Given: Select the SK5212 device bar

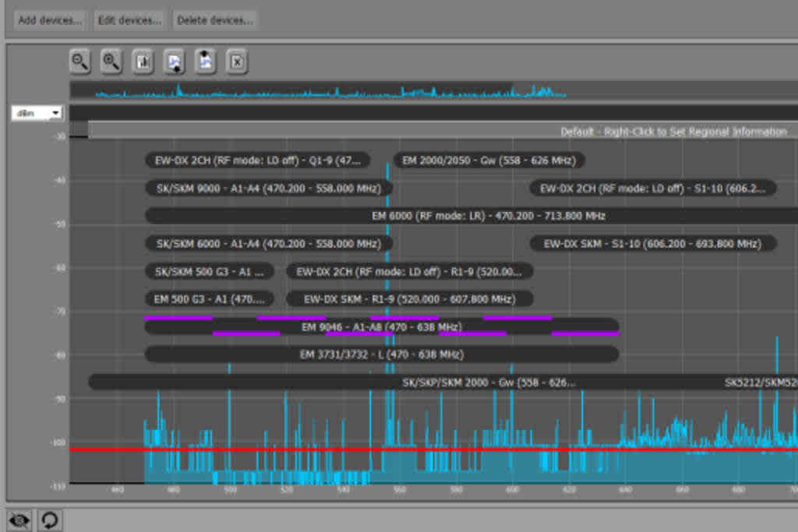Looking at the screenshot, I should pos(761,382).
